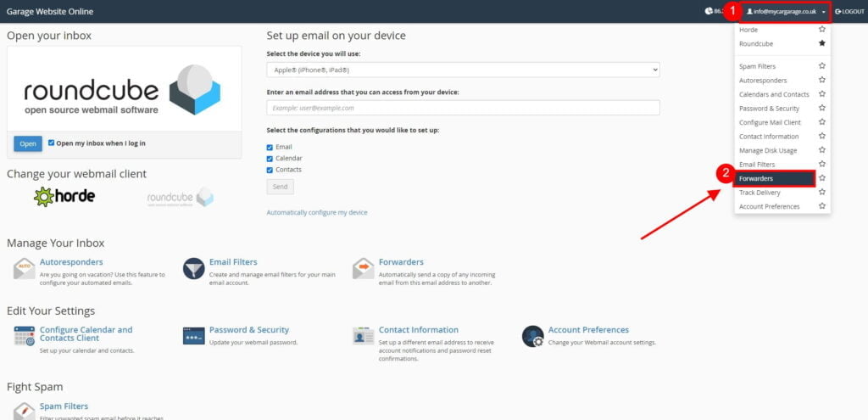Screen dimensions: 868x420
Task: Click the blue Open inbox button
Action: pos(28,143)
